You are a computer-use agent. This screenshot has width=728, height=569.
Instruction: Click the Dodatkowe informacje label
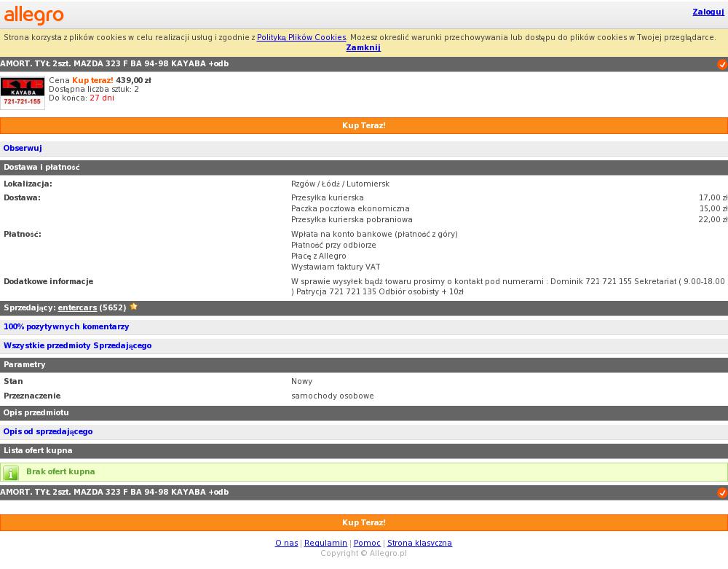[48, 281]
